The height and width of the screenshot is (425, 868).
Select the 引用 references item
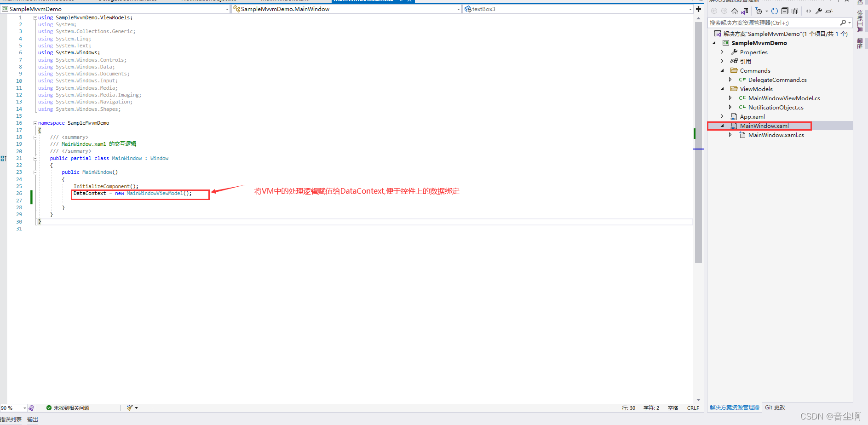click(x=745, y=61)
